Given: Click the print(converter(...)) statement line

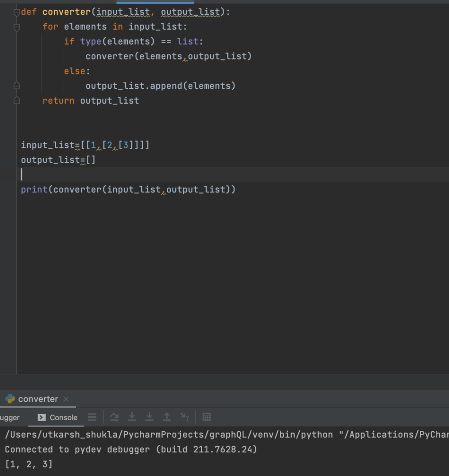Looking at the screenshot, I should [128, 190].
